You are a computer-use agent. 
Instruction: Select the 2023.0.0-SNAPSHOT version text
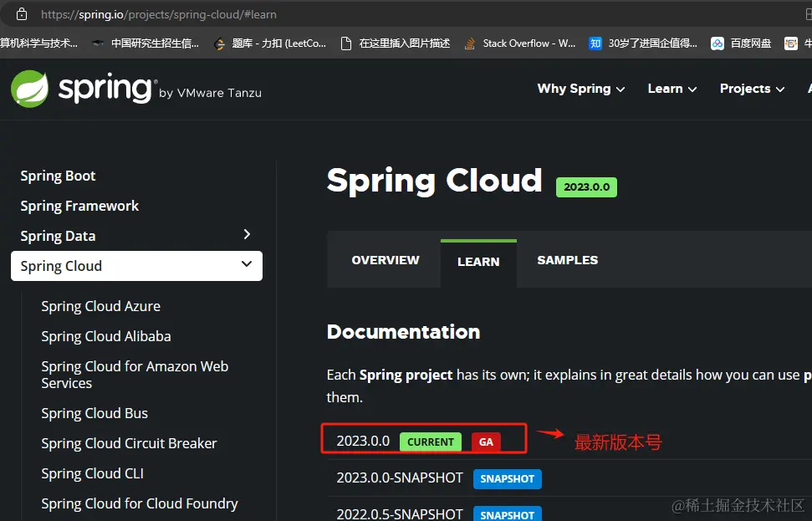(400, 478)
